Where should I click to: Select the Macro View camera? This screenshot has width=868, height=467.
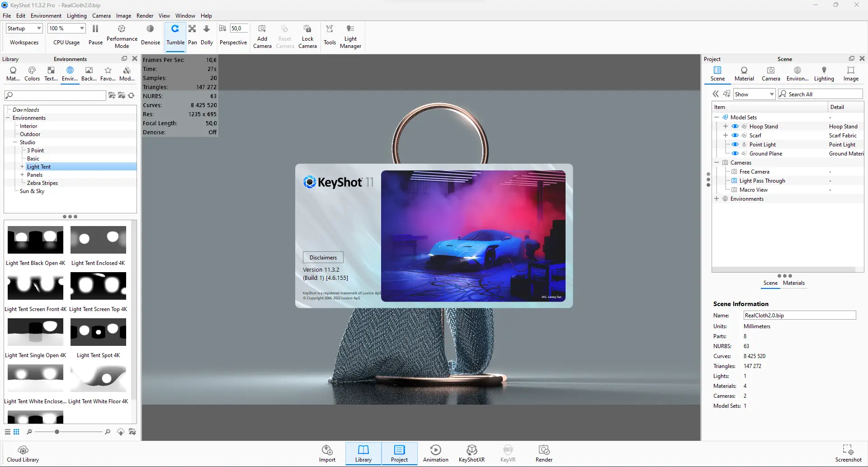click(x=754, y=190)
